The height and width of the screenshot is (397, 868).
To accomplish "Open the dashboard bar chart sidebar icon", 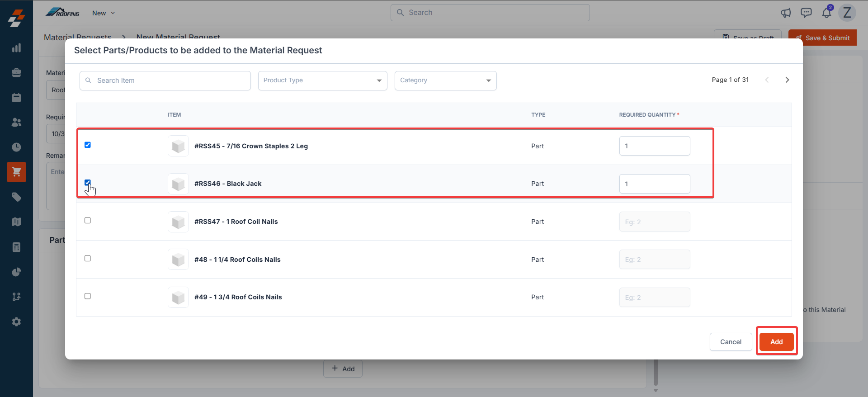I will 16,48.
